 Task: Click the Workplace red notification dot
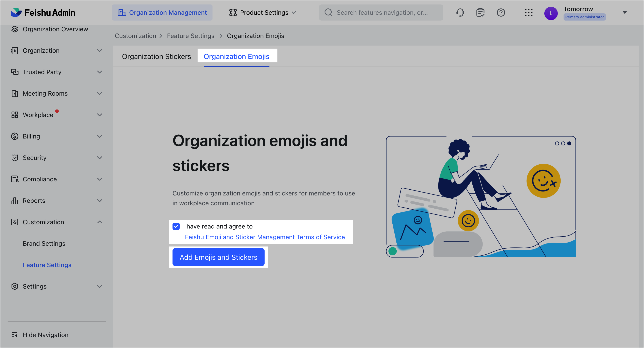point(57,111)
